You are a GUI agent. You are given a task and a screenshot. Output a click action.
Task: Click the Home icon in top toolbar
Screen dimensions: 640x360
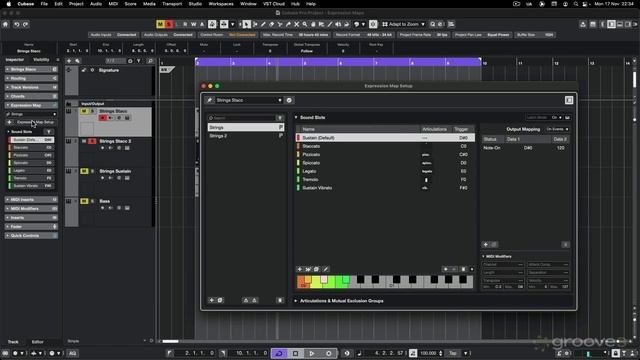click(5, 24)
